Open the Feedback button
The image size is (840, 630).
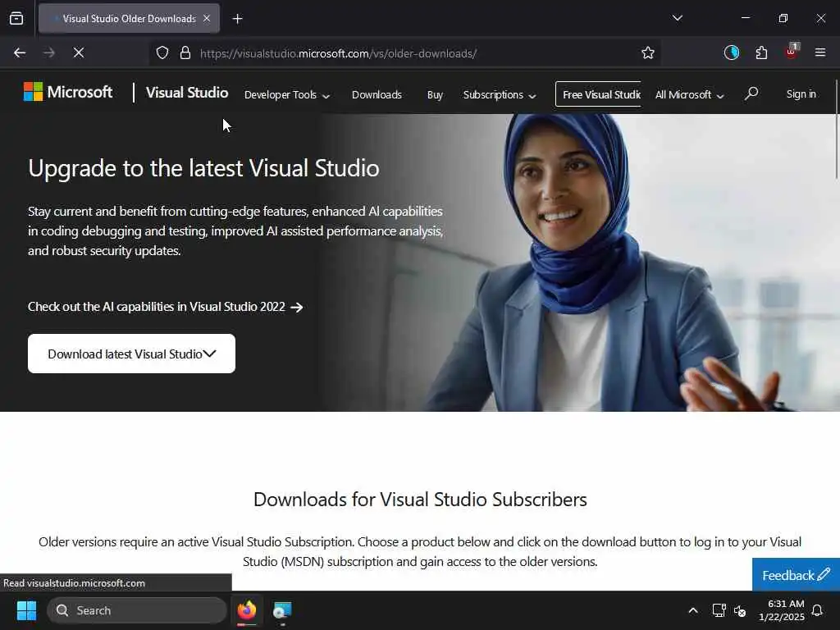(796, 575)
